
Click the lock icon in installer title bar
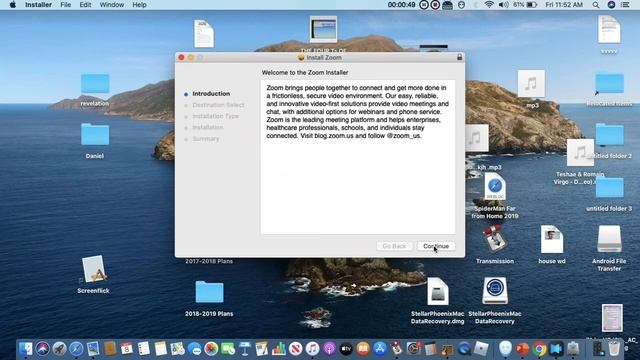(460, 57)
